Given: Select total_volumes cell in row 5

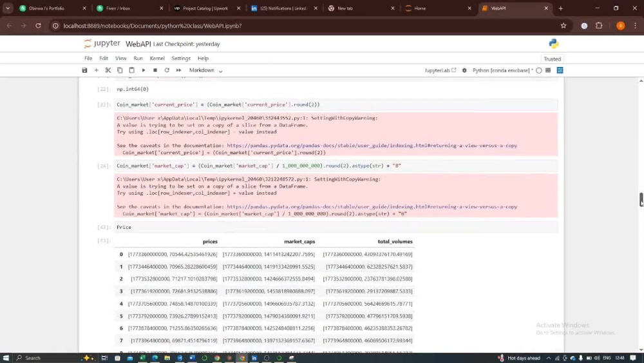Looking at the screenshot, I should (369, 316).
